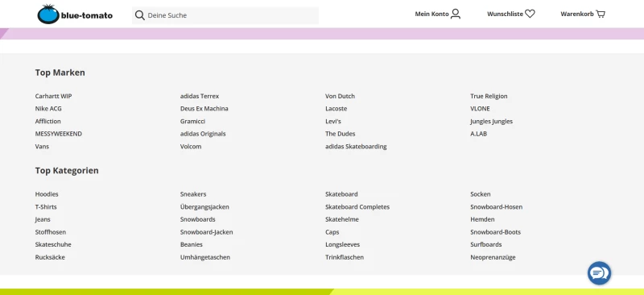Open Neoprenanzüge category
The height and width of the screenshot is (295, 644).
tap(493, 257)
